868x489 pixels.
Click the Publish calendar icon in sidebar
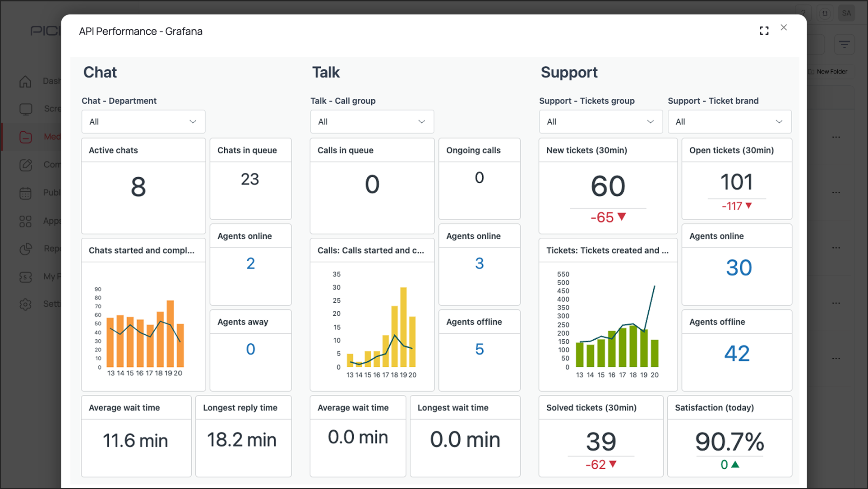[26, 193]
